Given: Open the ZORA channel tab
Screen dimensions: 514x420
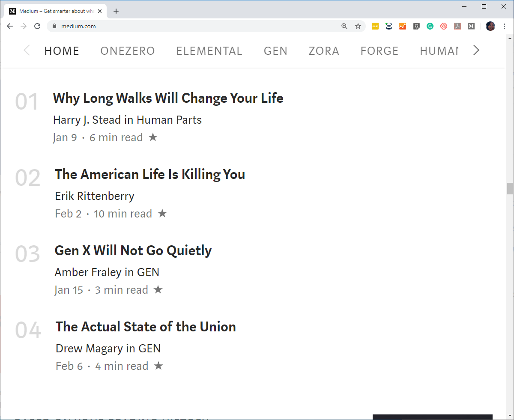Looking at the screenshot, I should (x=324, y=51).
